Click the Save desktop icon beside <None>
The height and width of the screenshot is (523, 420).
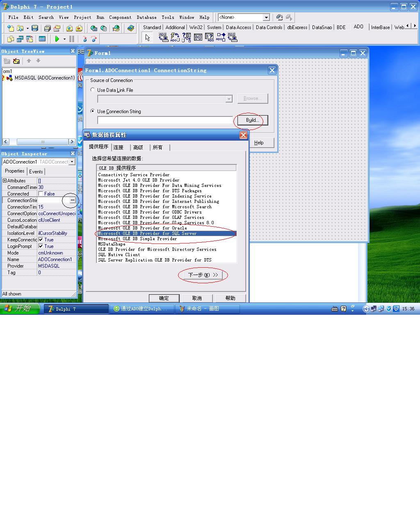click(x=279, y=17)
